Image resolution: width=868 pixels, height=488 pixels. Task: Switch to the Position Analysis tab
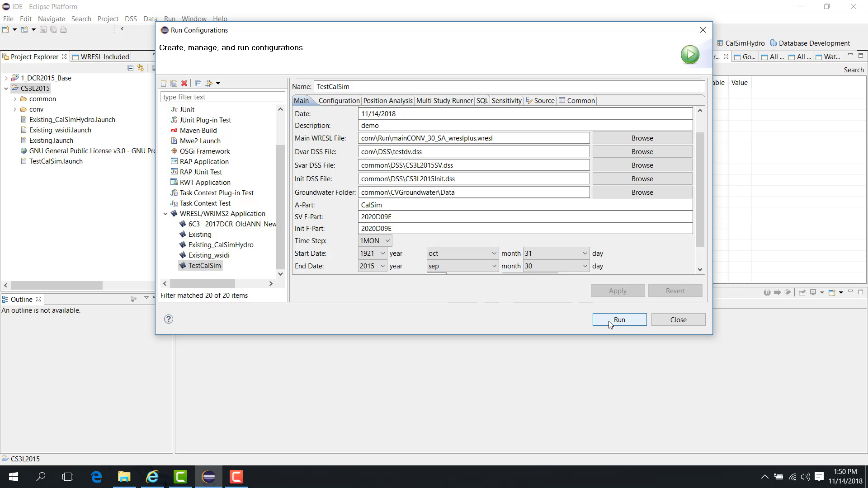point(388,101)
